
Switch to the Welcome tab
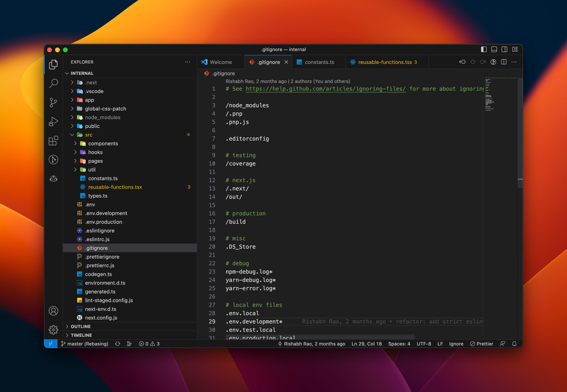(x=221, y=62)
